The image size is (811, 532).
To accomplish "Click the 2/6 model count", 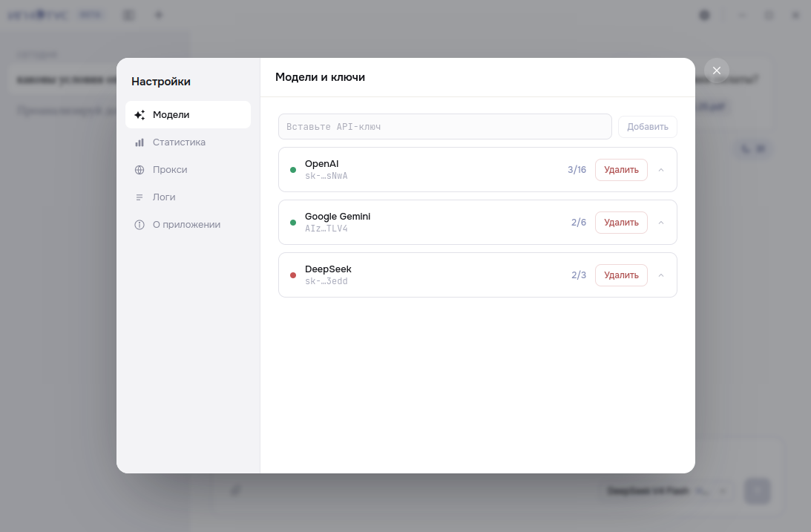I will (x=579, y=223).
